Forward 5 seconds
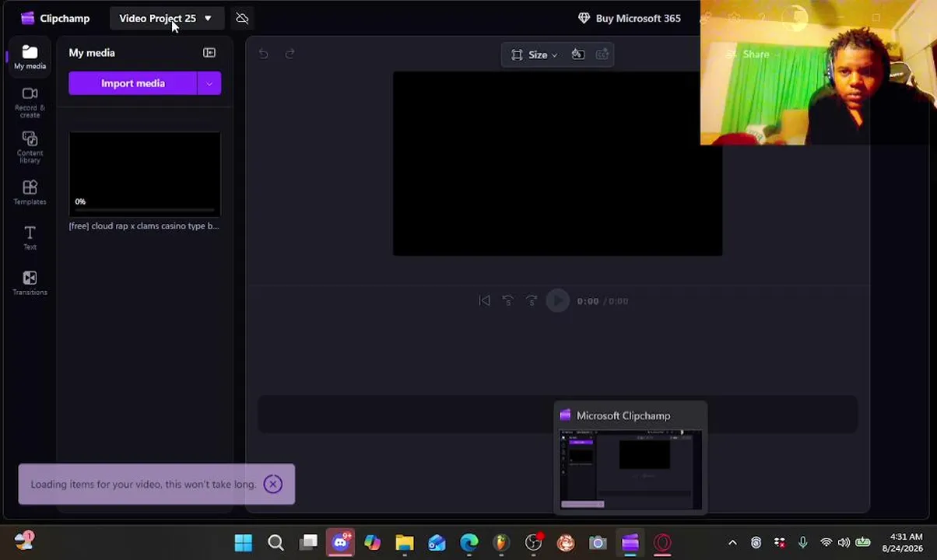 click(532, 301)
